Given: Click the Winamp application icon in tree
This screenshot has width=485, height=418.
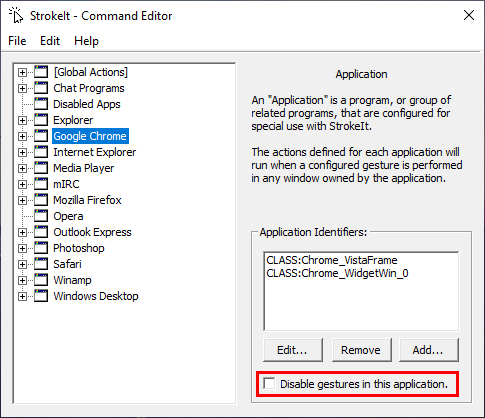Looking at the screenshot, I should click(41, 280).
